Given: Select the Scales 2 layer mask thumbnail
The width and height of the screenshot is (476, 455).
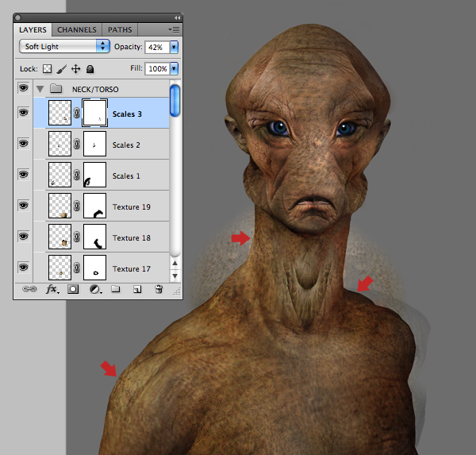Looking at the screenshot, I should 94,144.
